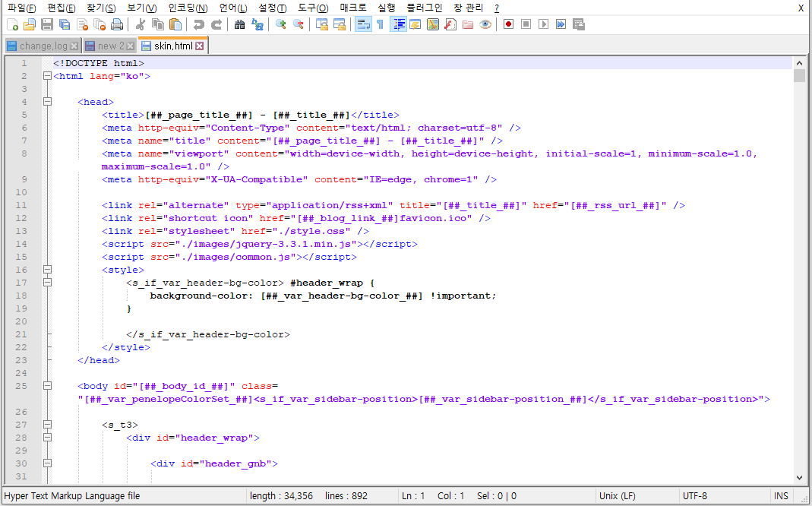Open Replace dialog from toolbar icon
Viewport: 812px width, 506px height.
(x=257, y=24)
